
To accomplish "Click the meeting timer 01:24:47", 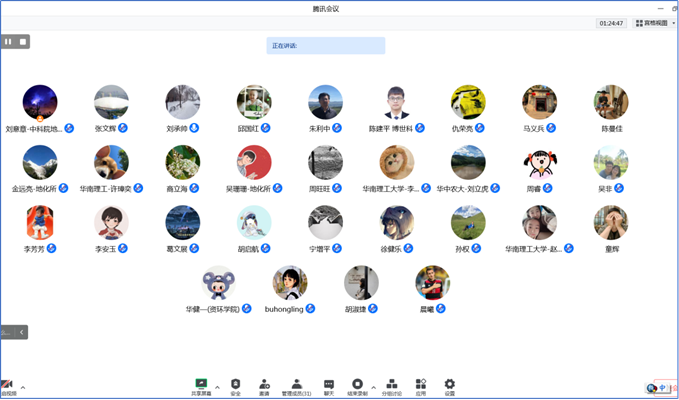I will point(611,23).
